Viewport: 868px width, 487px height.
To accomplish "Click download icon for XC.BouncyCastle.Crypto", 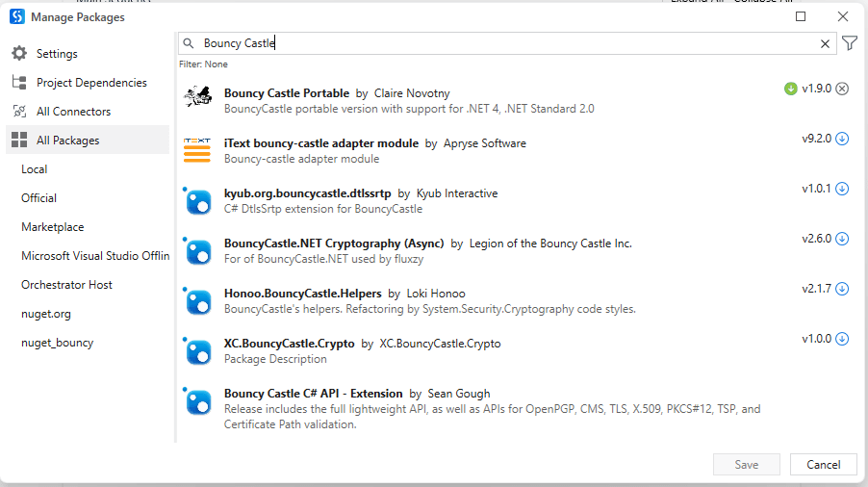I will tap(842, 339).
